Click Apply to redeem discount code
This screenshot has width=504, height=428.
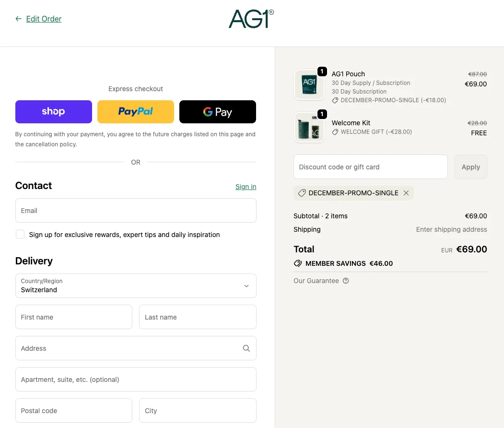tap(470, 166)
